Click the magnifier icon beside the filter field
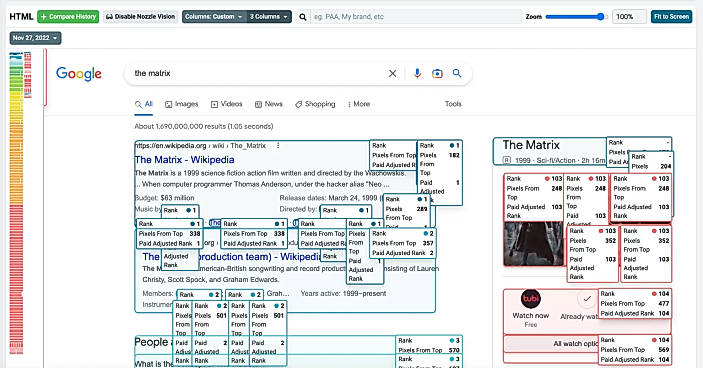Image resolution: width=703 pixels, height=368 pixels. click(x=303, y=17)
